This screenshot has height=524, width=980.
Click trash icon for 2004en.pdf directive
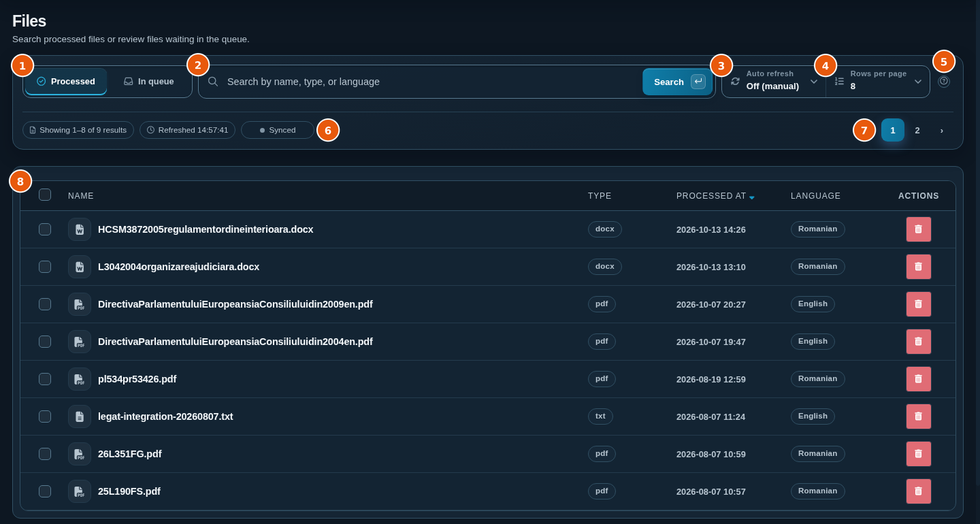tap(918, 342)
